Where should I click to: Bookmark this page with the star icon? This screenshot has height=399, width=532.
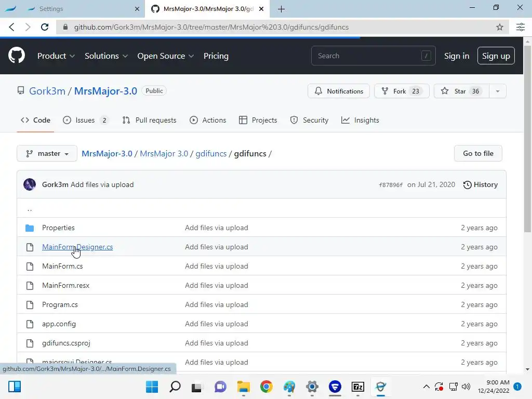[499, 27]
